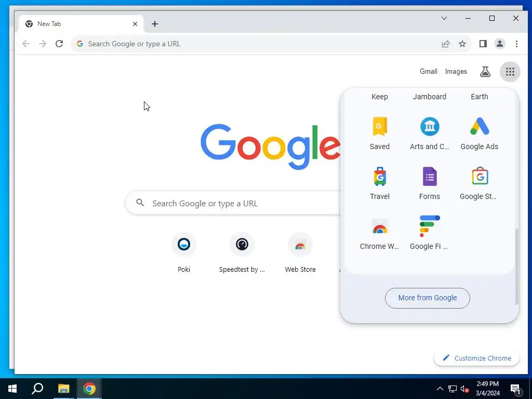
Task: Open the Google Fi app
Action: [430, 233]
